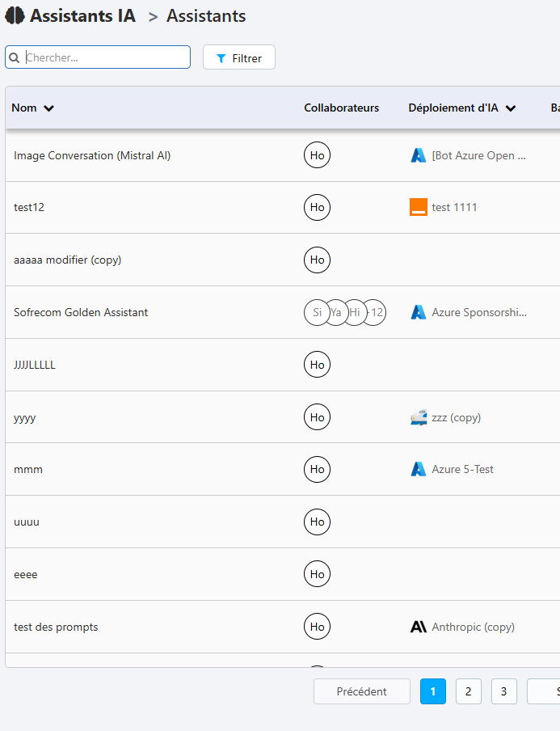Image resolution: width=560 pixels, height=731 pixels.
Task: Click the Azure 5-Test deployment
Action: (463, 469)
